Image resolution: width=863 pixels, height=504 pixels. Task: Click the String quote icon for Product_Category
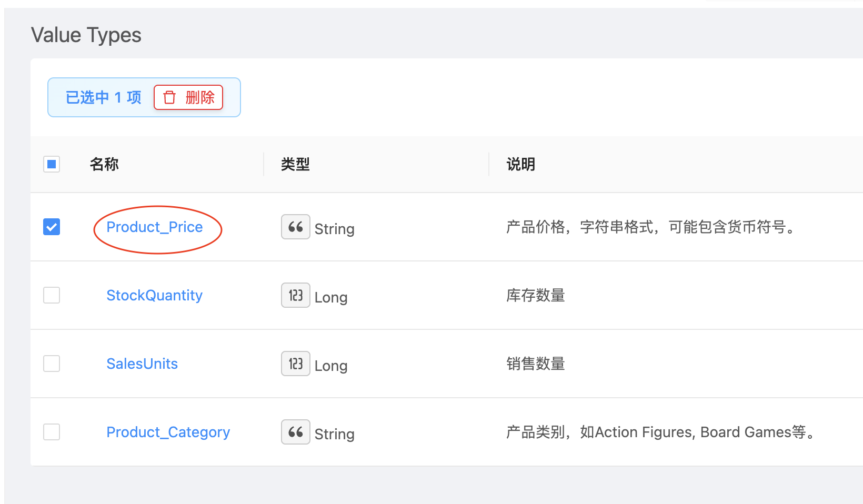[x=295, y=432]
